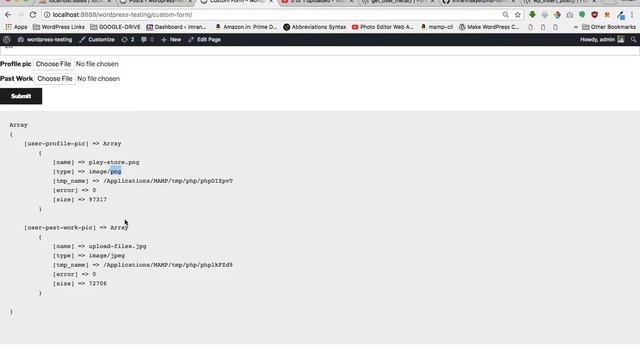Open the Photo Editor Web A... bookmark
This screenshot has height=360, width=640.
tap(383, 27)
